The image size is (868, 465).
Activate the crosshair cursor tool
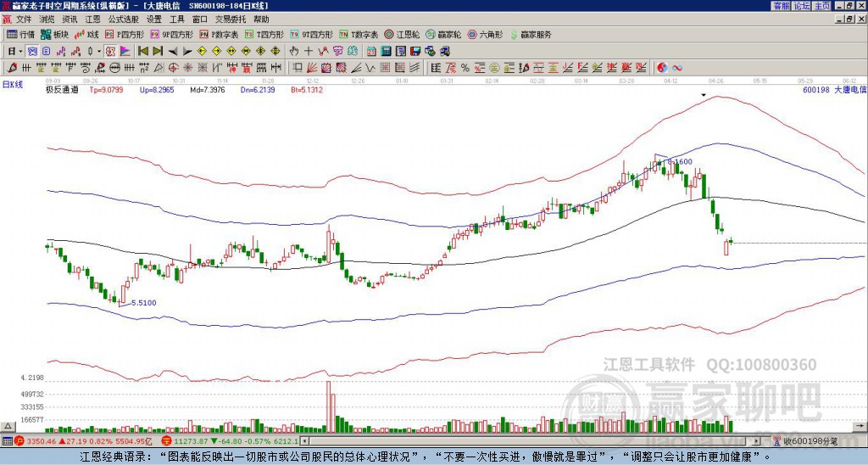pos(309,51)
